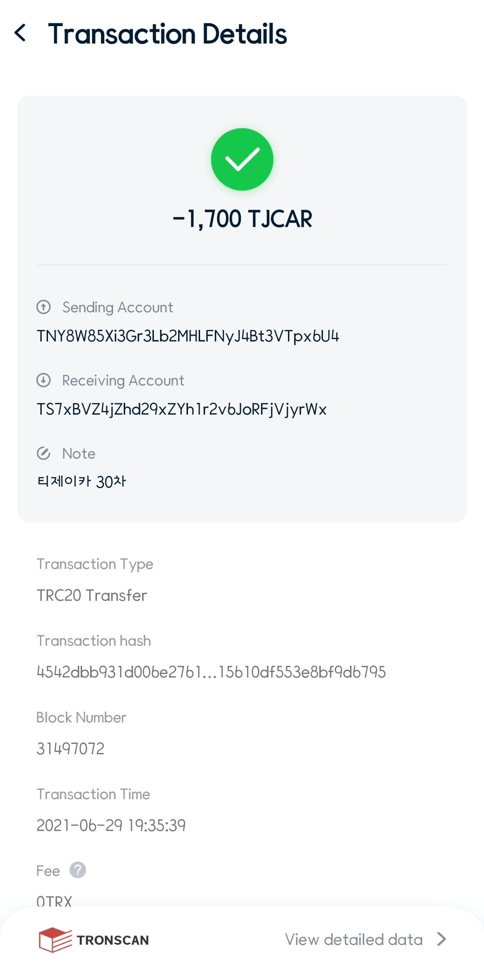Image resolution: width=484 pixels, height=980 pixels.
Task: Tap the transaction hash value
Action: click(x=211, y=672)
